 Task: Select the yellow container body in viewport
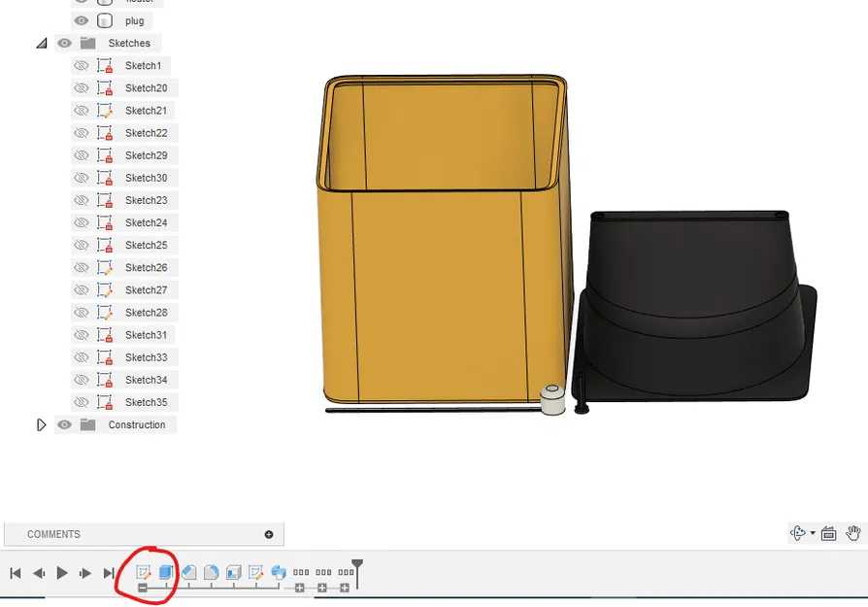click(443, 293)
